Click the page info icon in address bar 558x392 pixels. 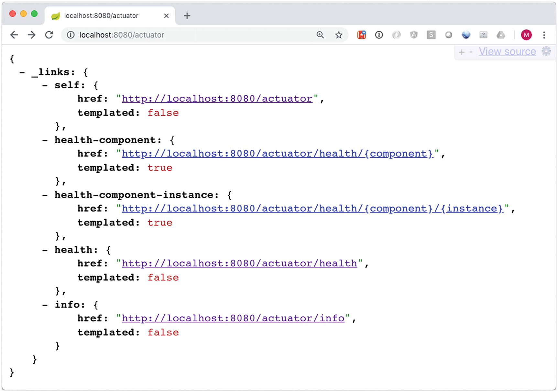pyautogui.click(x=71, y=35)
